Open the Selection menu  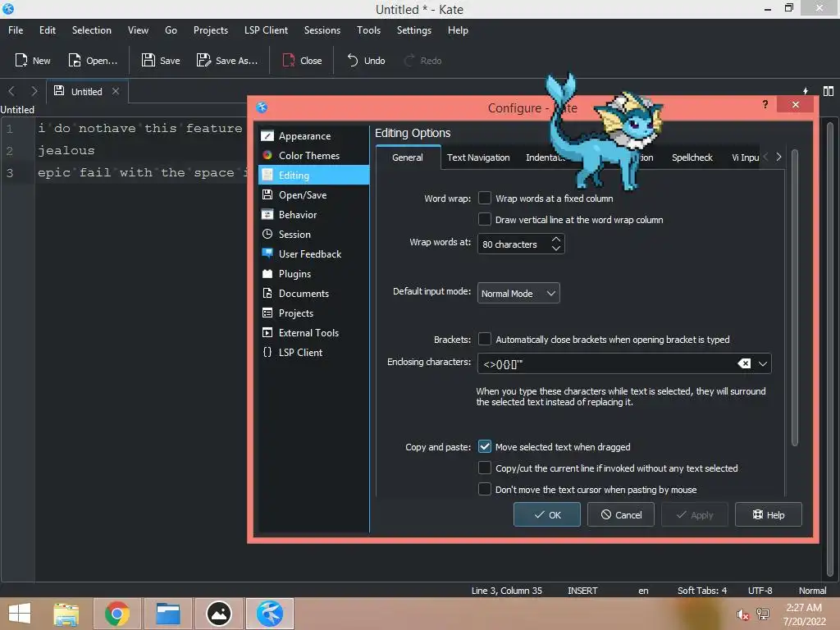[92, 30]
